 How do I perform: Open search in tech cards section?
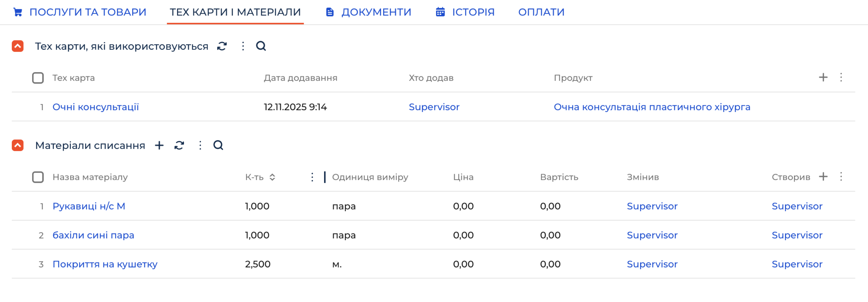(x=261, y=46)
